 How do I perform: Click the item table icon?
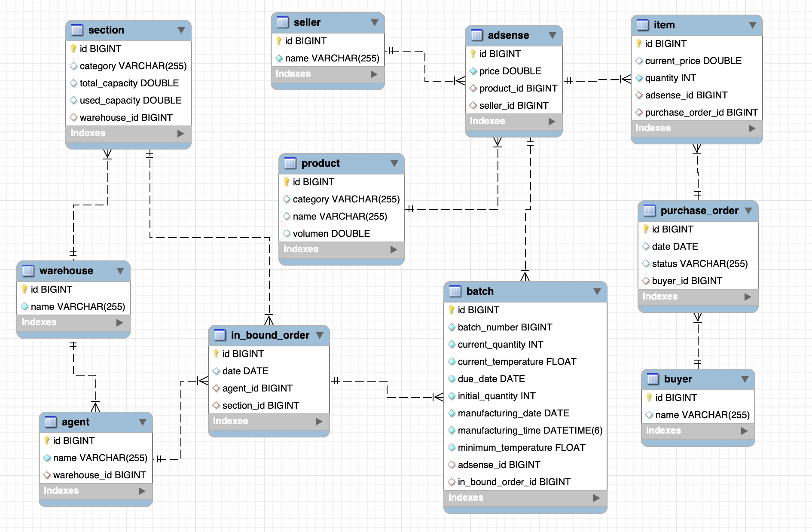point(643,25)
